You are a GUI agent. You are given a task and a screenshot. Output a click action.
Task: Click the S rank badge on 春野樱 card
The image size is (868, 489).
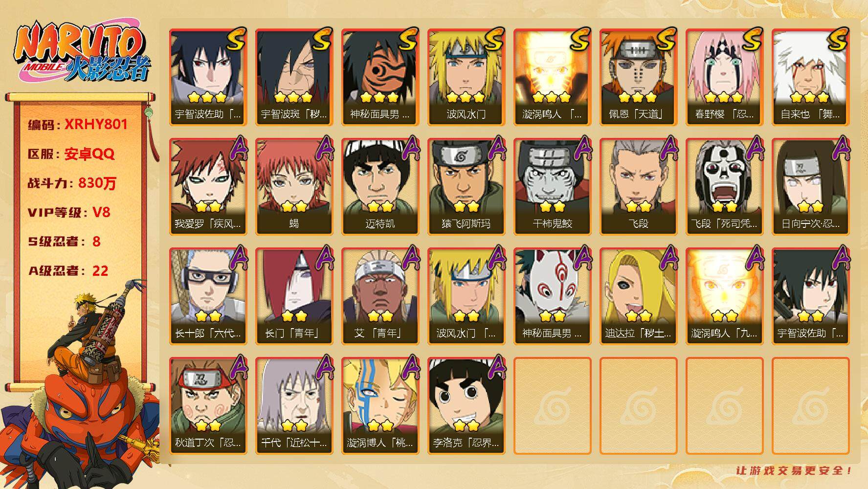coord(751,40)
